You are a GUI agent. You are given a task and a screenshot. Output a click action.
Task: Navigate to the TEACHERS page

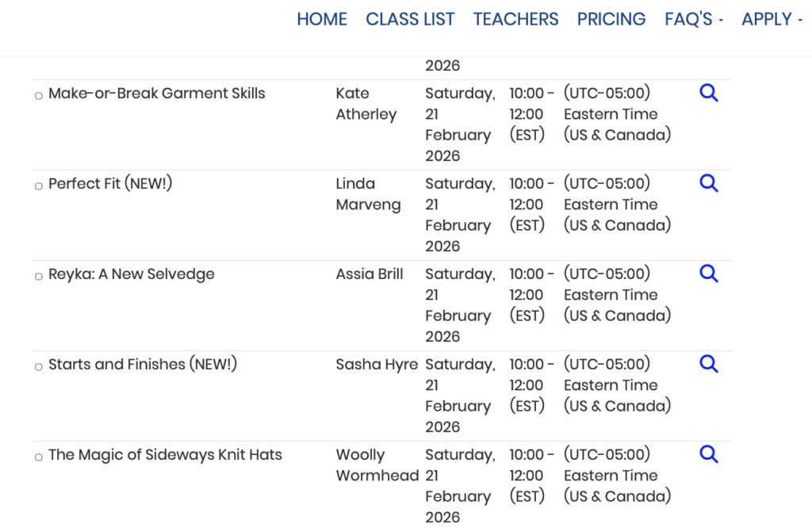515,19
